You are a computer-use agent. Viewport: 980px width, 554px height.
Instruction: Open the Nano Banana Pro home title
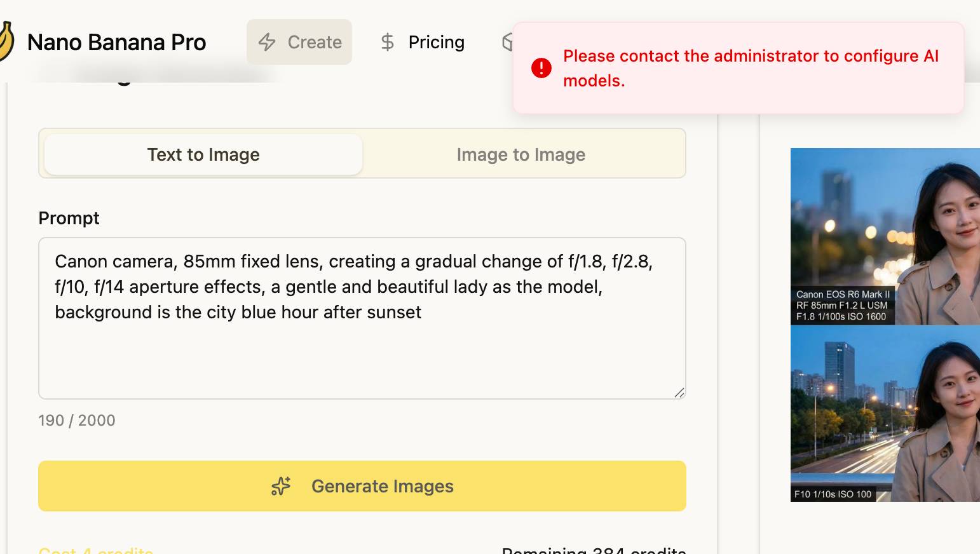(116, 43)
